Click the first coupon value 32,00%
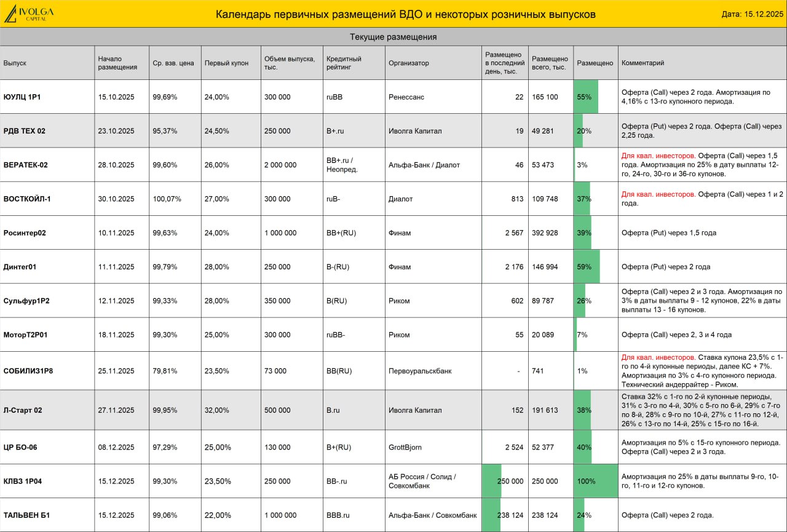Viewport: 787px width, 532px height. pos(216,410)
